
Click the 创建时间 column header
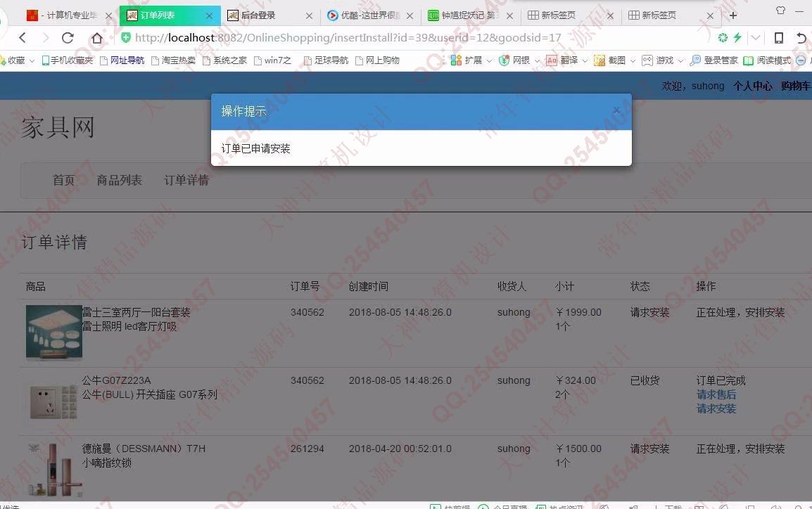[368, 286]
